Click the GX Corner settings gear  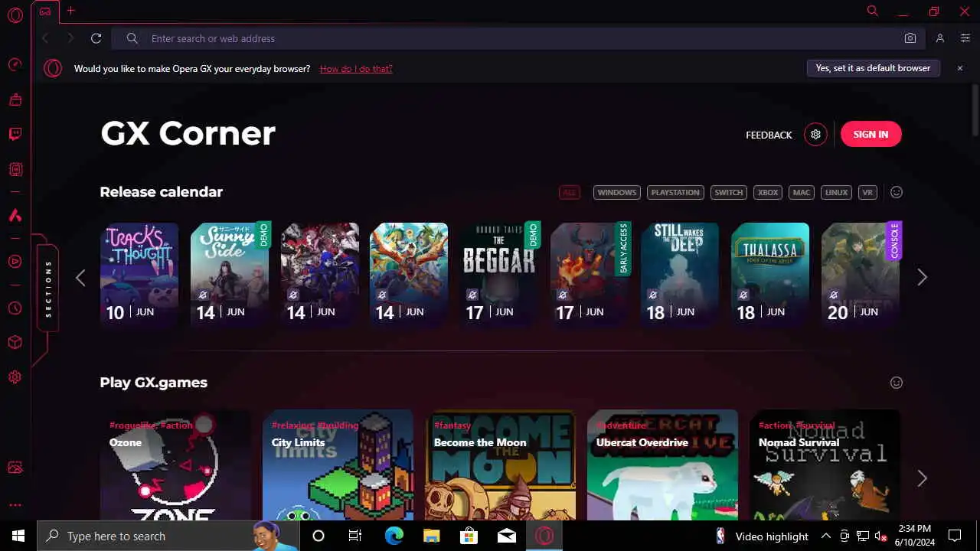click(815, 135)
